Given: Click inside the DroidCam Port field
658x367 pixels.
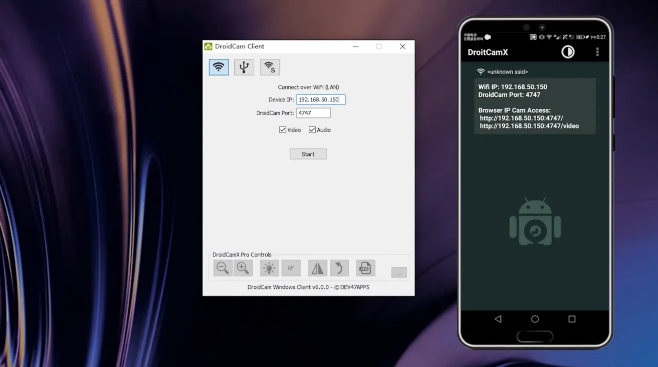Looking at the screenshot, I should click(313, 113).
